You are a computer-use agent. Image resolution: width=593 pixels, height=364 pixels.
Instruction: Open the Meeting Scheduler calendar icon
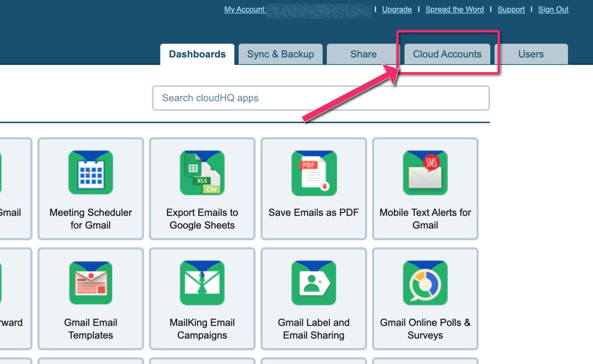tap(91, 172)
